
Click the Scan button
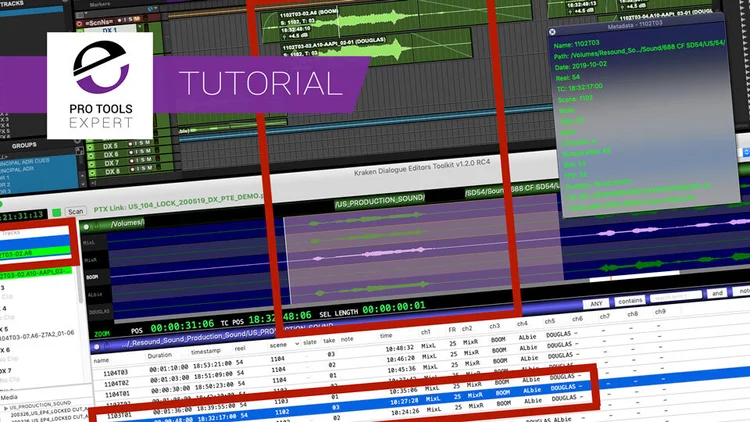click(75, 211)
